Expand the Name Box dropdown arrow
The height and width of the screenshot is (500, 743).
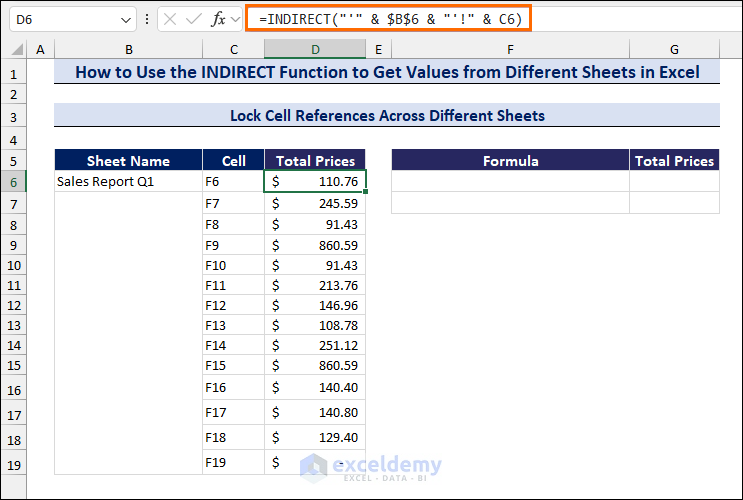point(125,19)
